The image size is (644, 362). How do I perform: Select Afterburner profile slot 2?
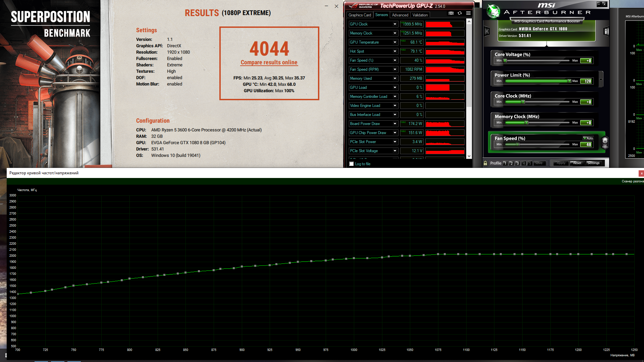(x=511, y=163)
